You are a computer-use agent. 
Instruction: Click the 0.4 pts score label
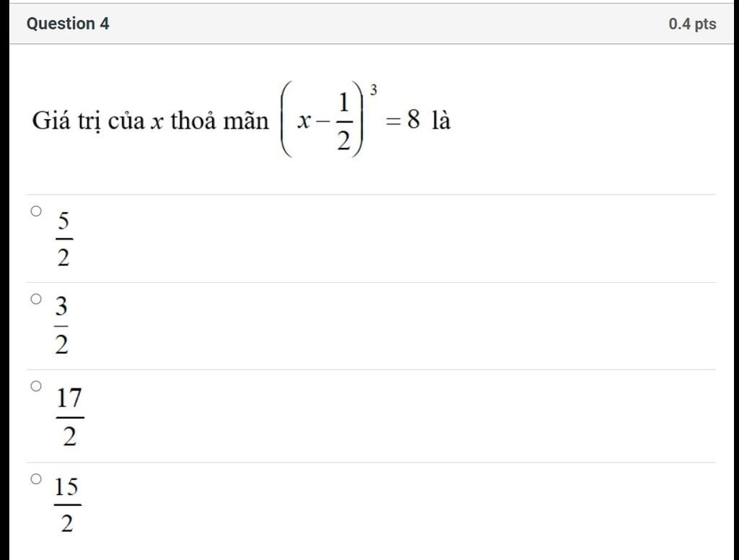(x=692, y=24)
